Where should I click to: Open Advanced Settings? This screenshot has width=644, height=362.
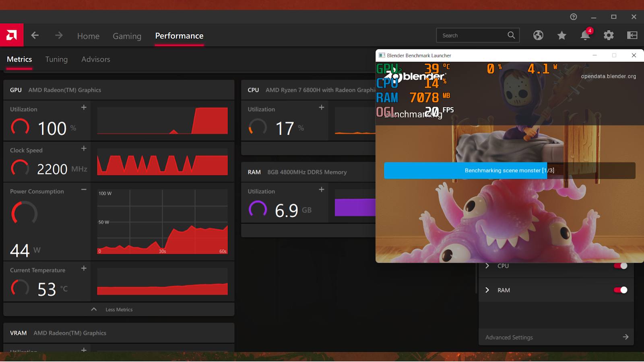coord(556,337)
